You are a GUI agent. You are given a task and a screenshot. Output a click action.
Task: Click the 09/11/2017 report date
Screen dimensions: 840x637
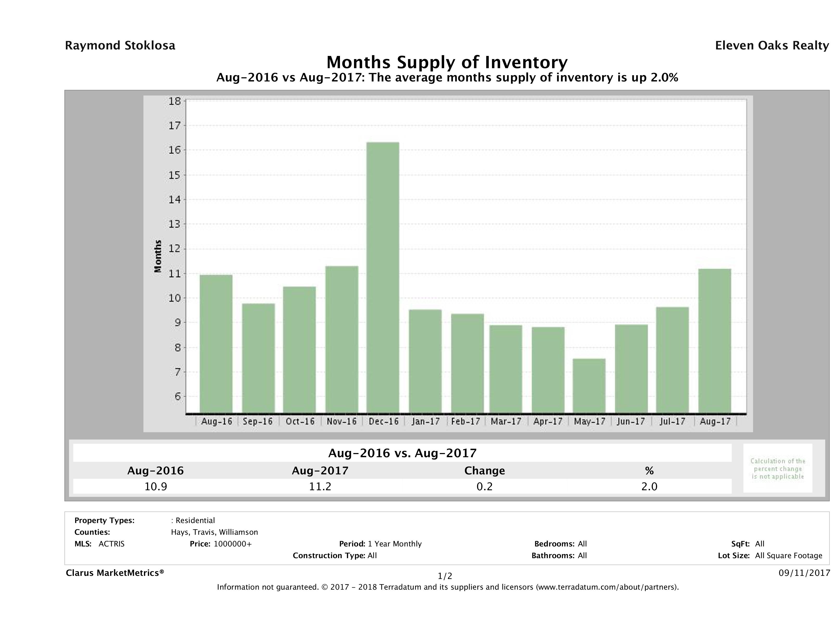(804, 573)
